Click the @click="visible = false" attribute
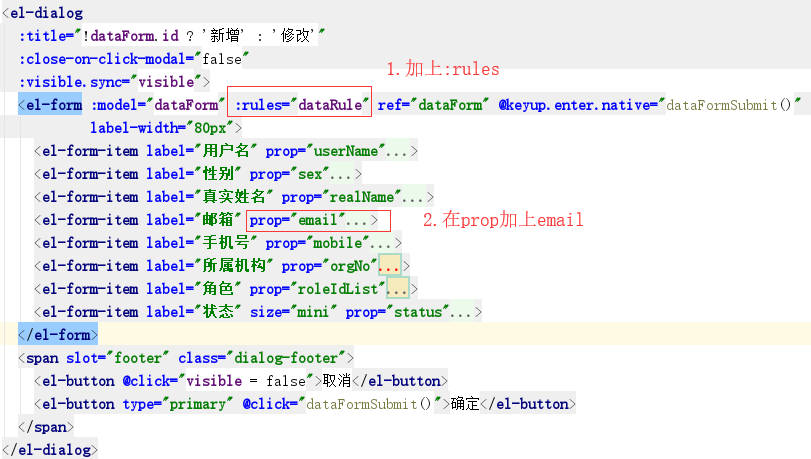Viewport: 811px width, 459px height. 218,381
